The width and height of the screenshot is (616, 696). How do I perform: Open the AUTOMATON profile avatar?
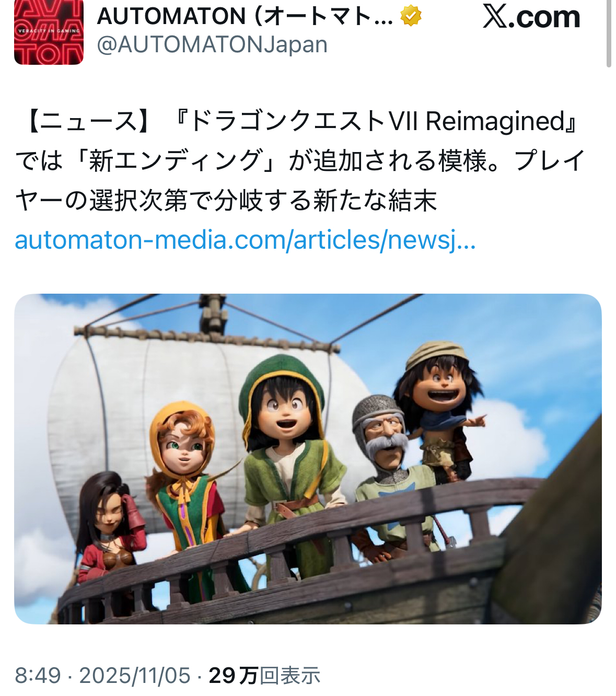pyautogui.click(x=49, y=32)
